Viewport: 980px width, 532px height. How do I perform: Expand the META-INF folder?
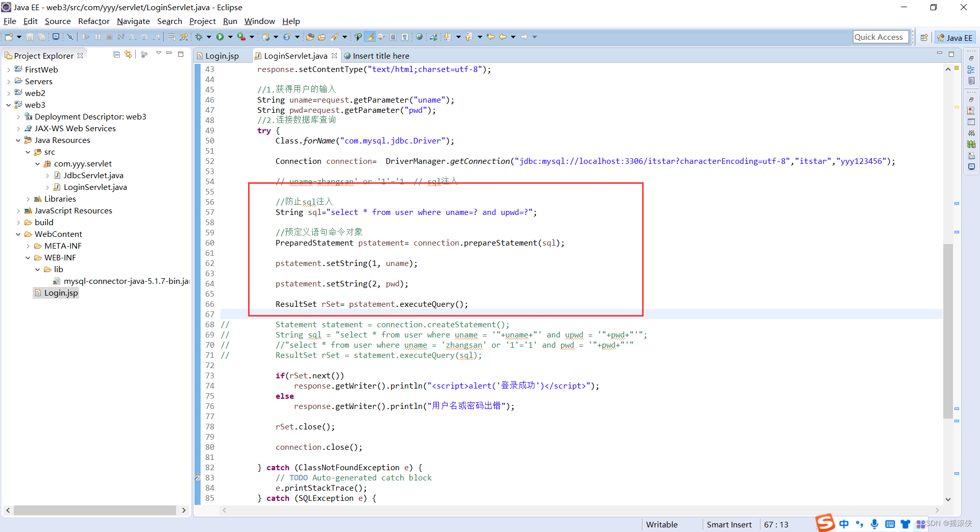[x=28, y=246]
